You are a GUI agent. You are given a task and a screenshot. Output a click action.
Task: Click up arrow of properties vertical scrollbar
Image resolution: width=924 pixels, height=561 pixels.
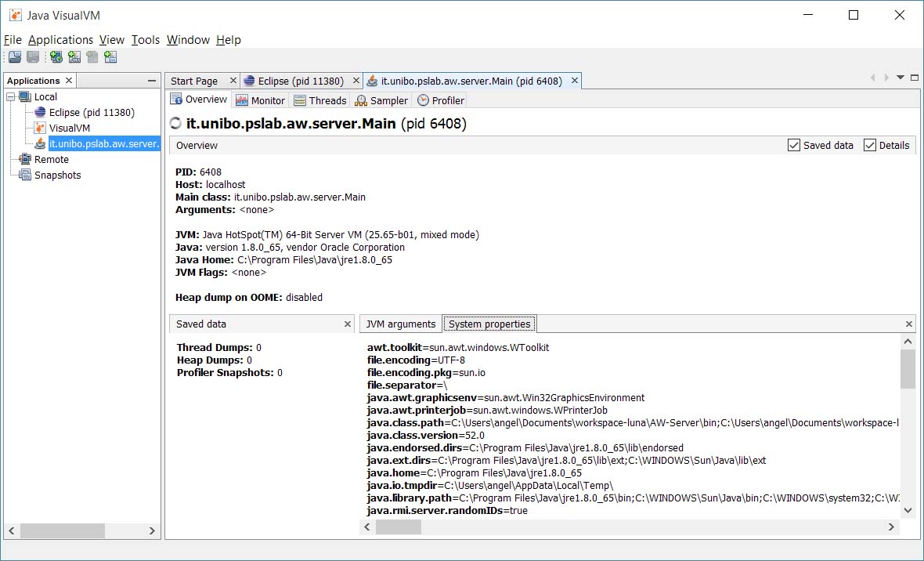click(x=908, y=342)
